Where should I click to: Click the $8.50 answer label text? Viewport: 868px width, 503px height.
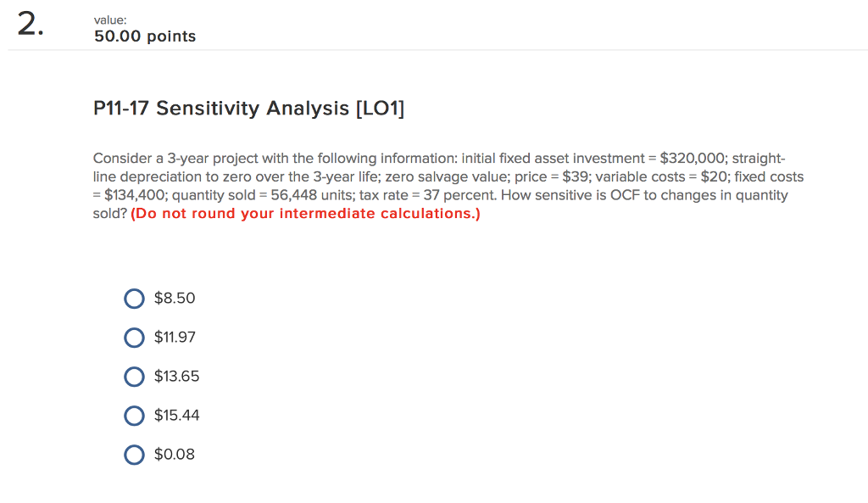[x=174, y=299]
